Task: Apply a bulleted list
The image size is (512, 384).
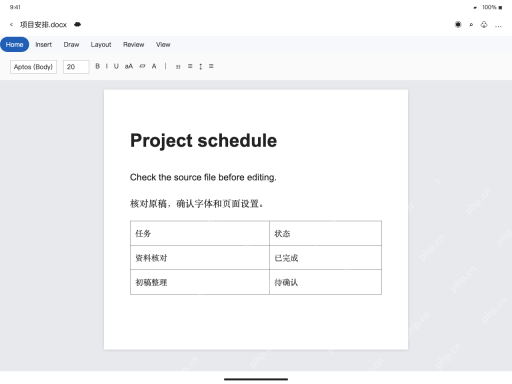Action: 178,67
